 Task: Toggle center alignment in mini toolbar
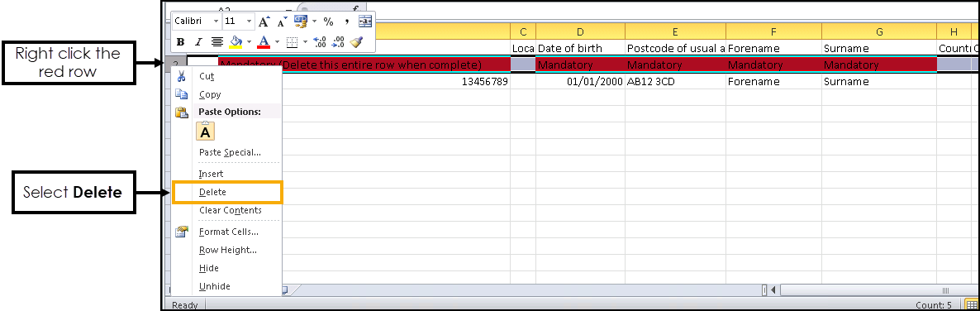(216, 42)
